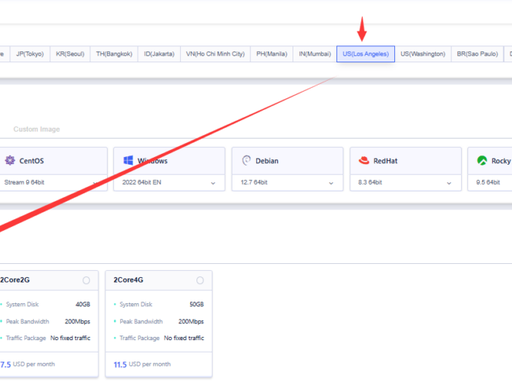This screenshot has width=512, height=384.
Task: Select the KR(Seoul) region
Action: coord(70,54)
